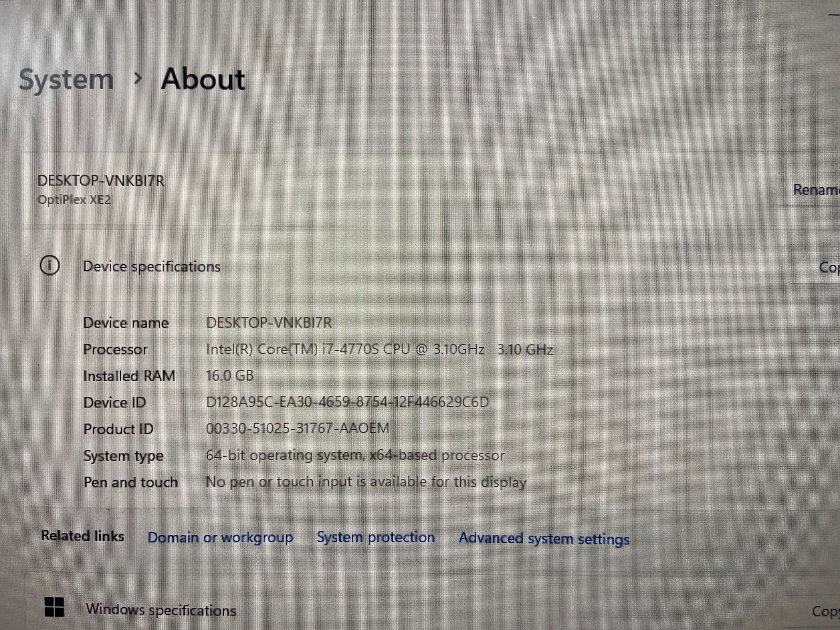Click the Related links label
The width and height of the screenshot is (840, 630).
click(x=83, y=536)
